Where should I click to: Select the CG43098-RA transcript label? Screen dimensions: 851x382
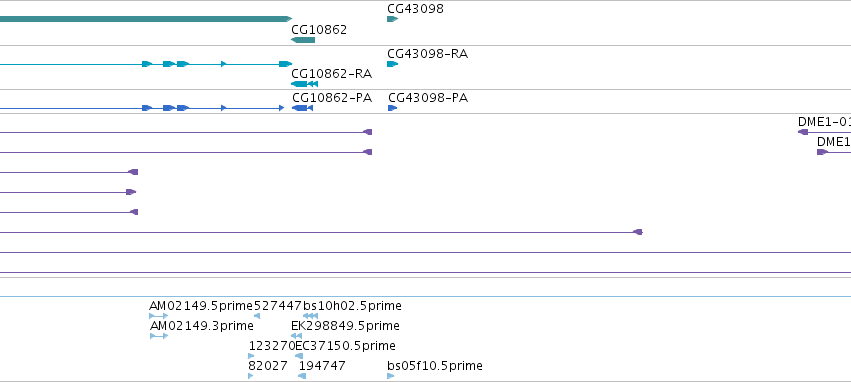point(428,54)
